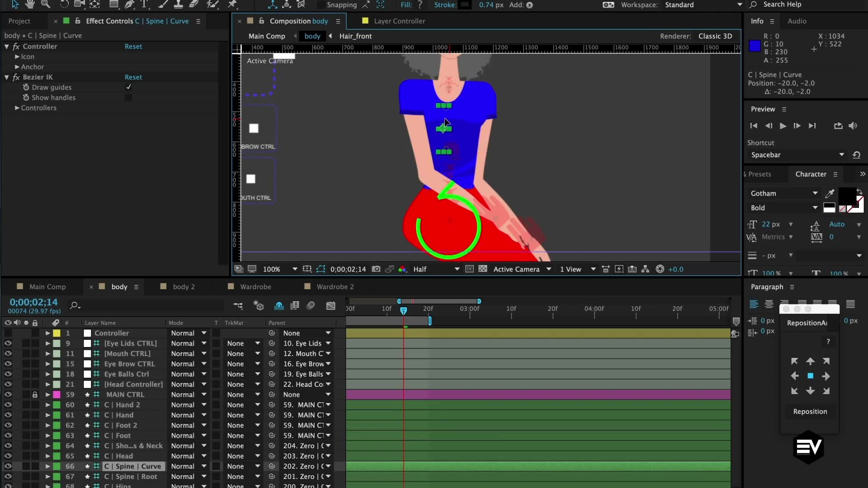The image size is (868, 488).
Task: Expand the Anchor property group
Action: pos(17,67)
